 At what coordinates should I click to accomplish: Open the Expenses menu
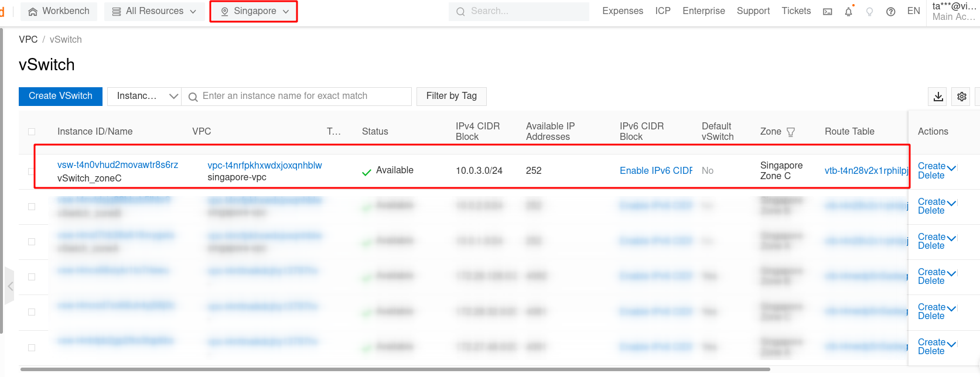(622, 11)
